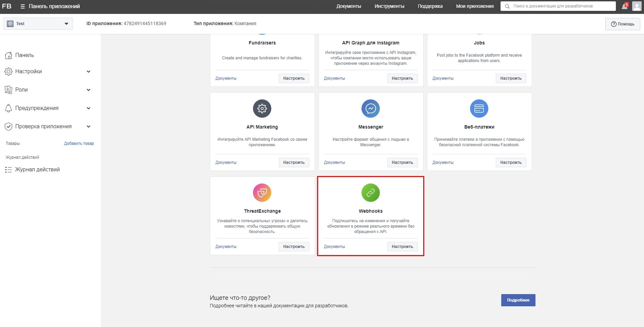Click Настроить on the API Marketing card

click(x=294, y=162)
